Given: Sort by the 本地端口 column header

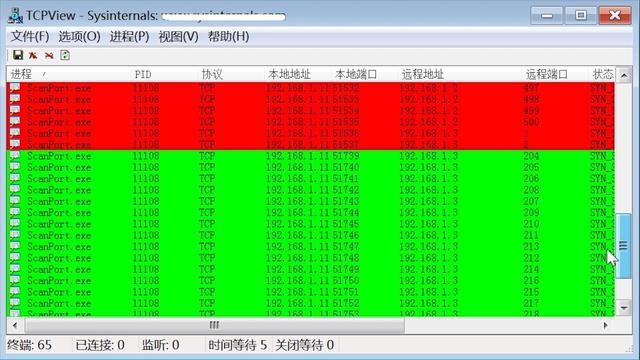Looking at the screenshot, I should tap(365, 74).
